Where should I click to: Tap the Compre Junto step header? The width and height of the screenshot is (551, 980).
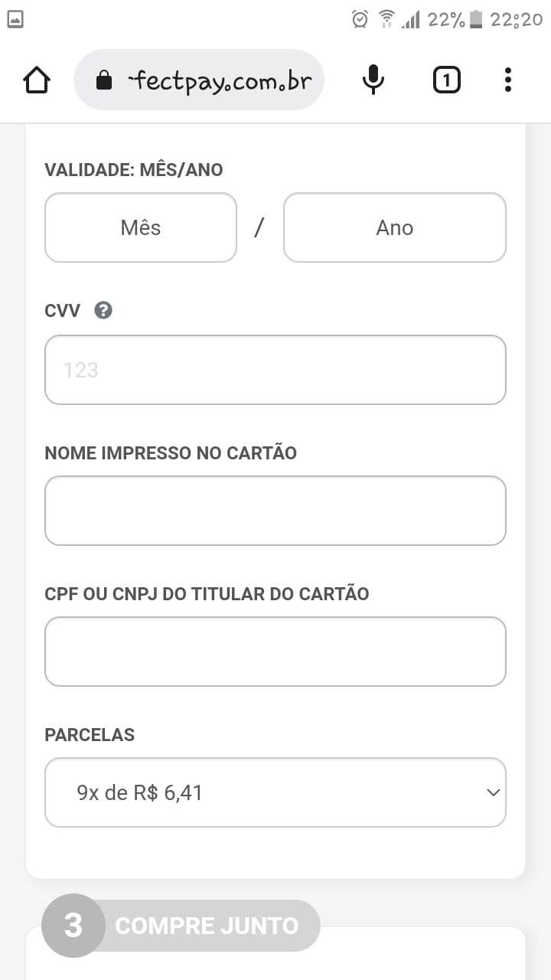click(x=207, y=926)
